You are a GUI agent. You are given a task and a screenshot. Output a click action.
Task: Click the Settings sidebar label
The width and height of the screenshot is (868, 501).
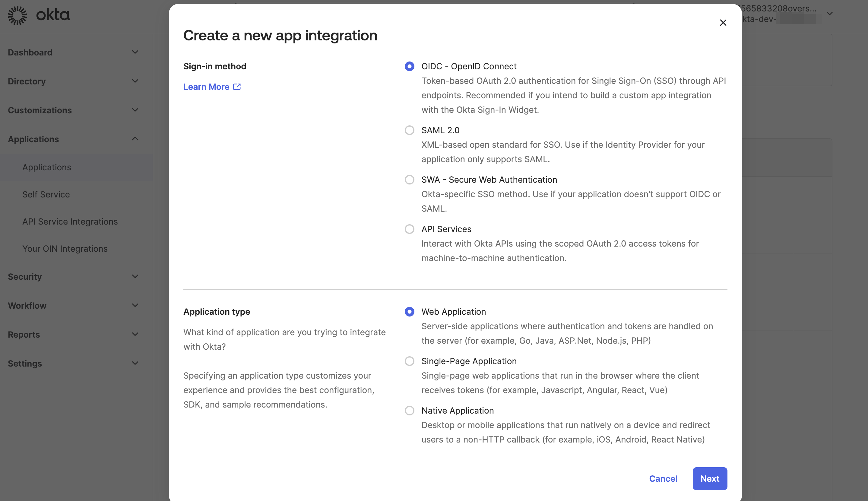tap(25, 363)
